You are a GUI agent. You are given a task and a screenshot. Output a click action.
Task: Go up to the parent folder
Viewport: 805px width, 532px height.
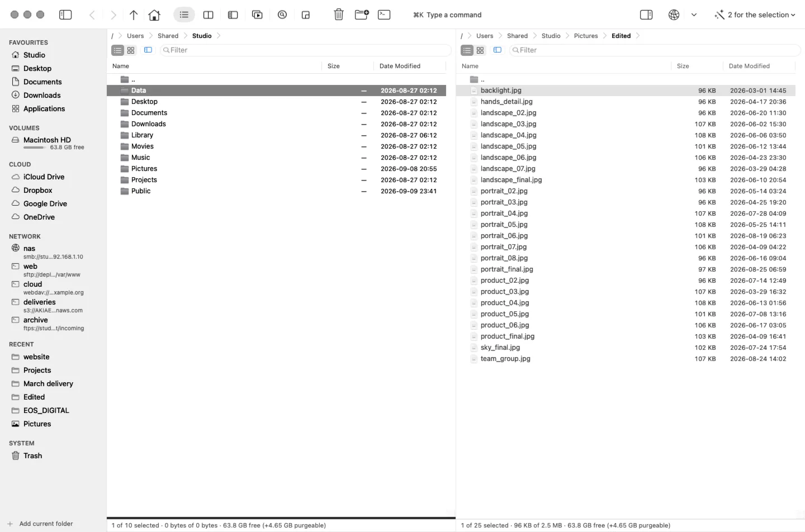point(134,15)
